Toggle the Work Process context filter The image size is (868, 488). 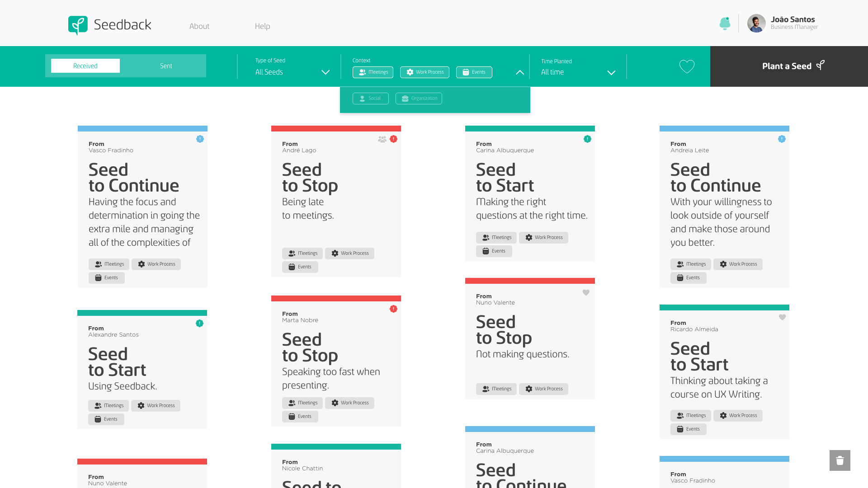[425, 72]
